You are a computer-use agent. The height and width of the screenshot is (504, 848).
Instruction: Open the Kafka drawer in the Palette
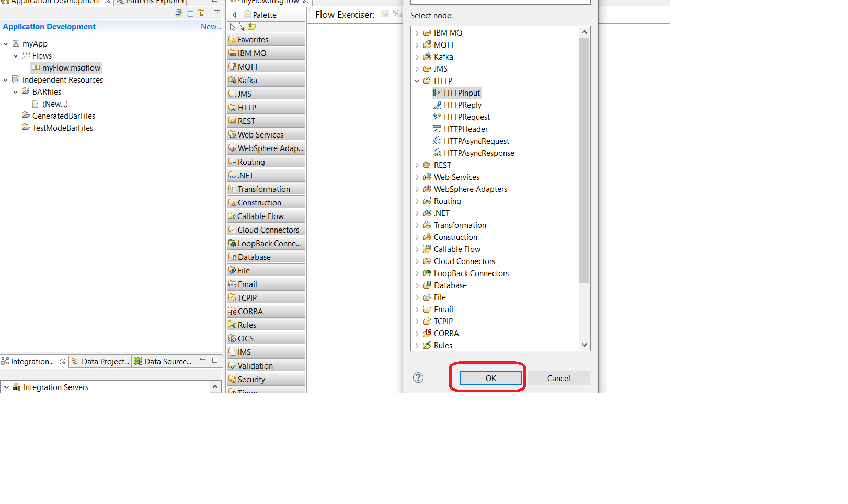(267, 80)
